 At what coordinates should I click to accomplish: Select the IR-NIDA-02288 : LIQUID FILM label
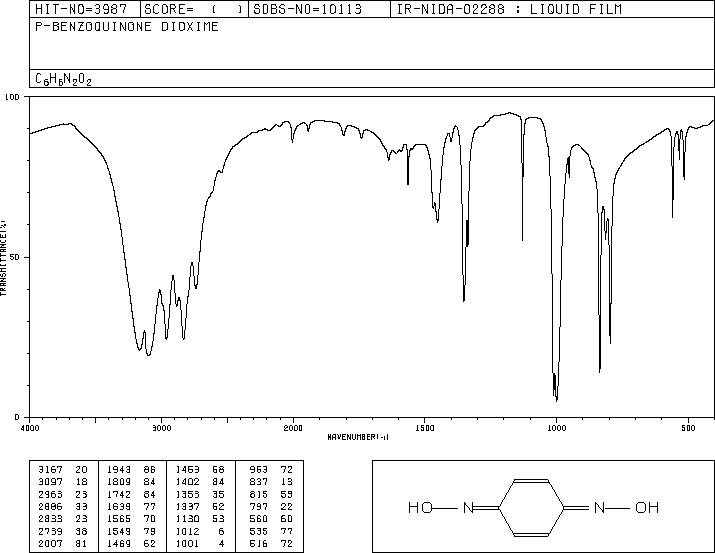click(x=509, y=9)
